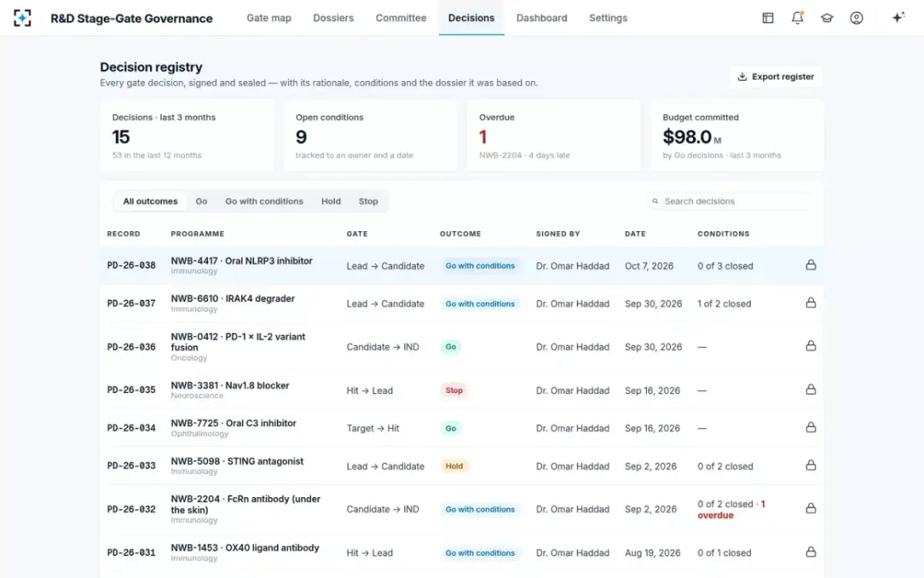Viewport: 924px width, 578px height.
Task: Go to the Gate map tab
Action: [x=269, y=18]
